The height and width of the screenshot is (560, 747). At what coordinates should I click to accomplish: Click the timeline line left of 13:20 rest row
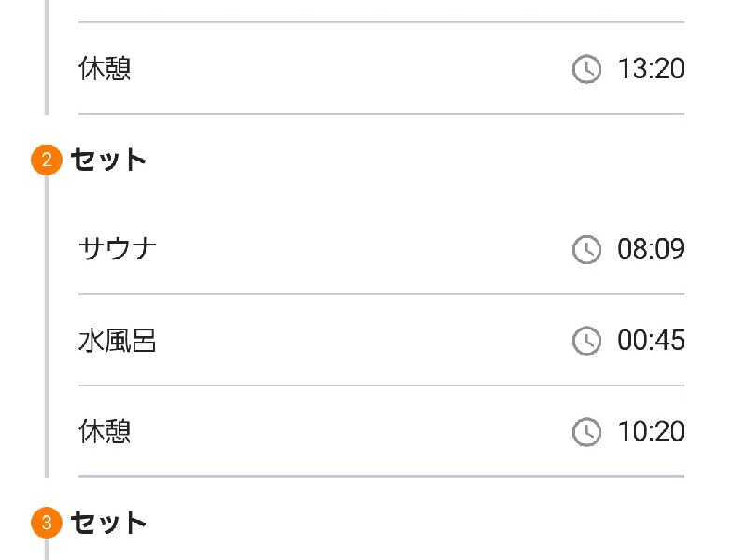[x=47, y=57]
